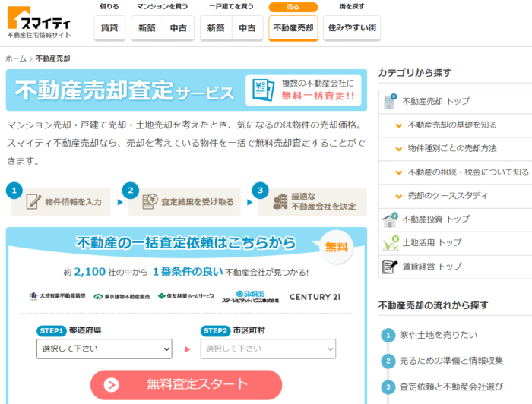
Task: Click the building icon beside 最適な不動産会社を決定
Action: (280, 202)
